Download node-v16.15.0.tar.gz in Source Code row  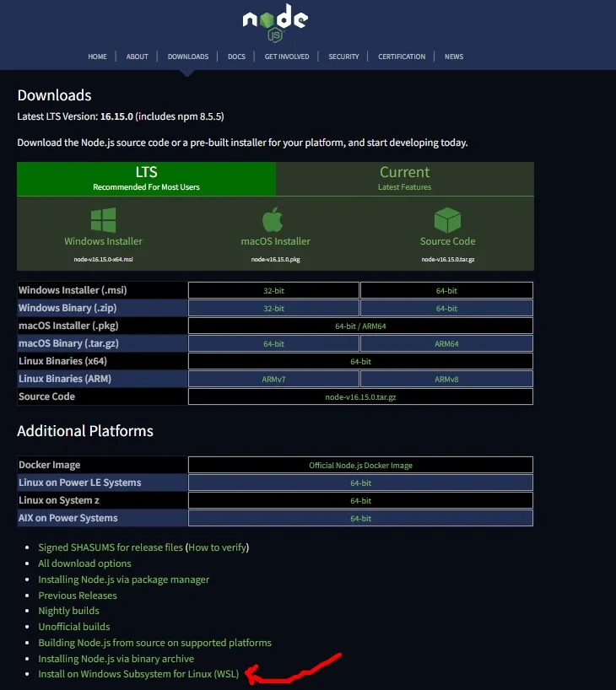pos(360,397)
